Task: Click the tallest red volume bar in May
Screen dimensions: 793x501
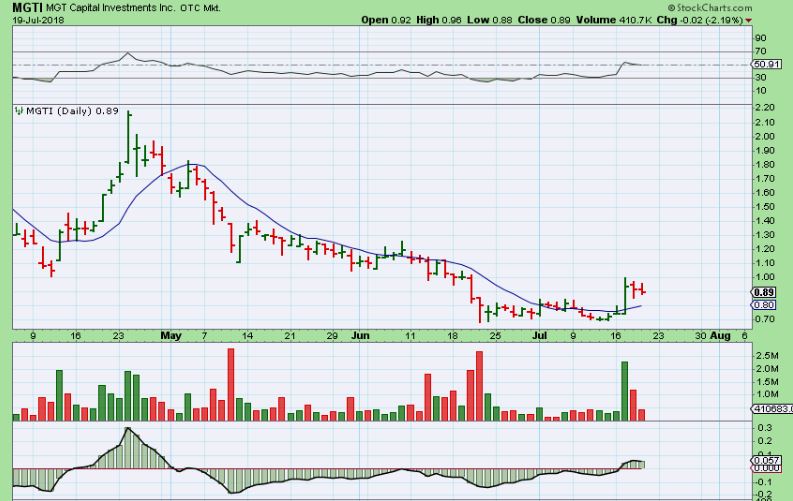Action: click(x=231, y=384)
